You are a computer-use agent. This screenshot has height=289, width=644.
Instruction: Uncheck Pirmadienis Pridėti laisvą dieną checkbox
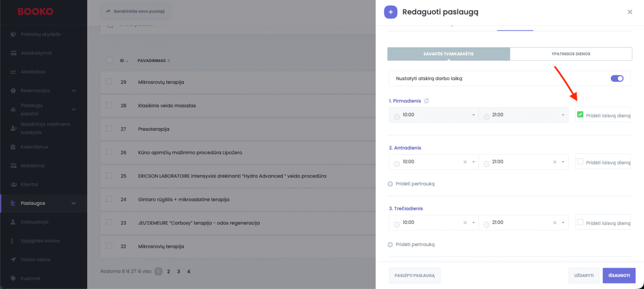[x=580, y=114]
